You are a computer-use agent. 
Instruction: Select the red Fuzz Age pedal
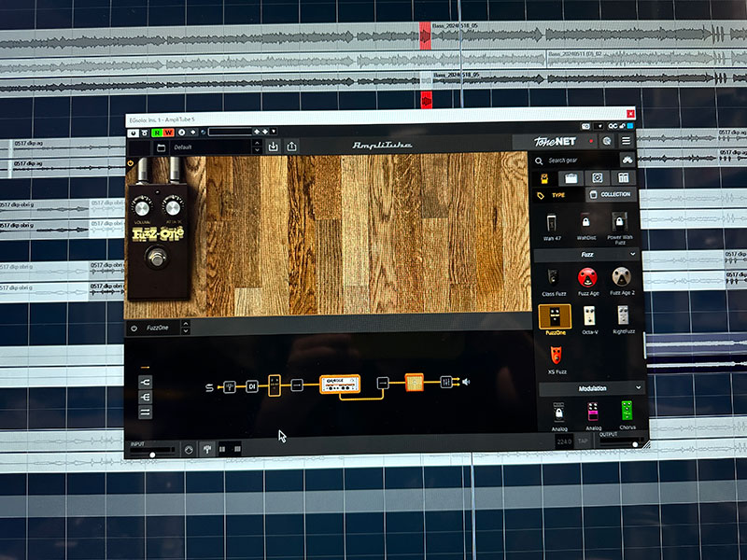coord(588,282)
